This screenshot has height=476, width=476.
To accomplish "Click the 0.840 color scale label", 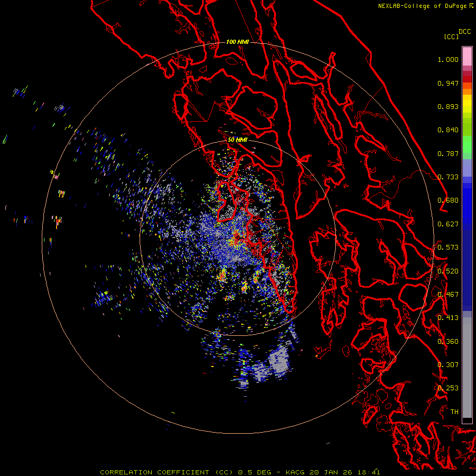I will click(x=448, y=130).
